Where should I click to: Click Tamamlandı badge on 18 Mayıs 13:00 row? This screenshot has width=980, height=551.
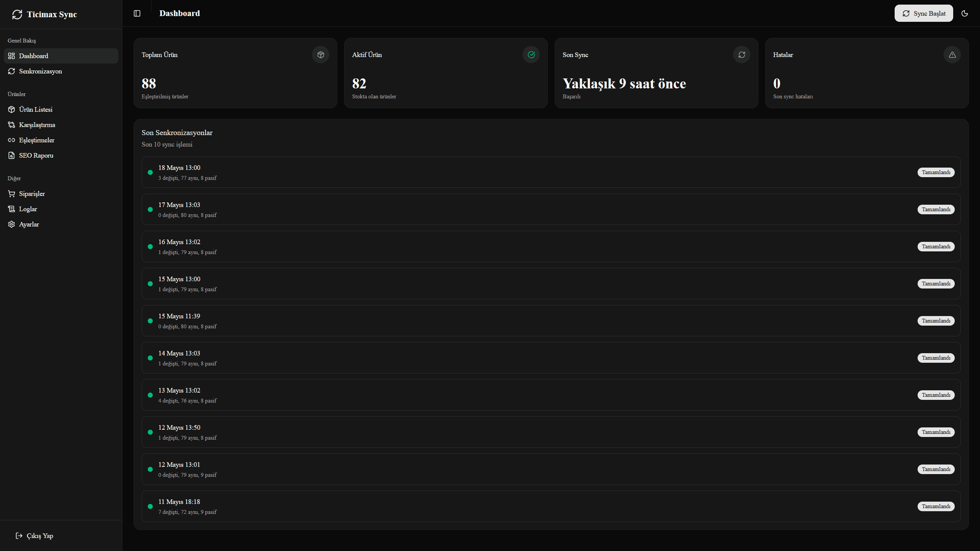click(x=936, y=172)
